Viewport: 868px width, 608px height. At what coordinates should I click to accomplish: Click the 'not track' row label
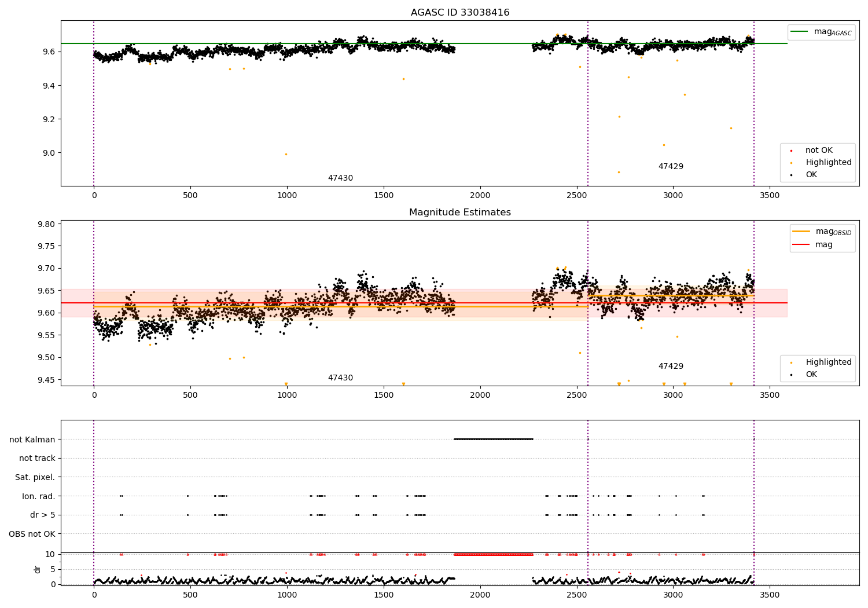[x=37, y=459]
